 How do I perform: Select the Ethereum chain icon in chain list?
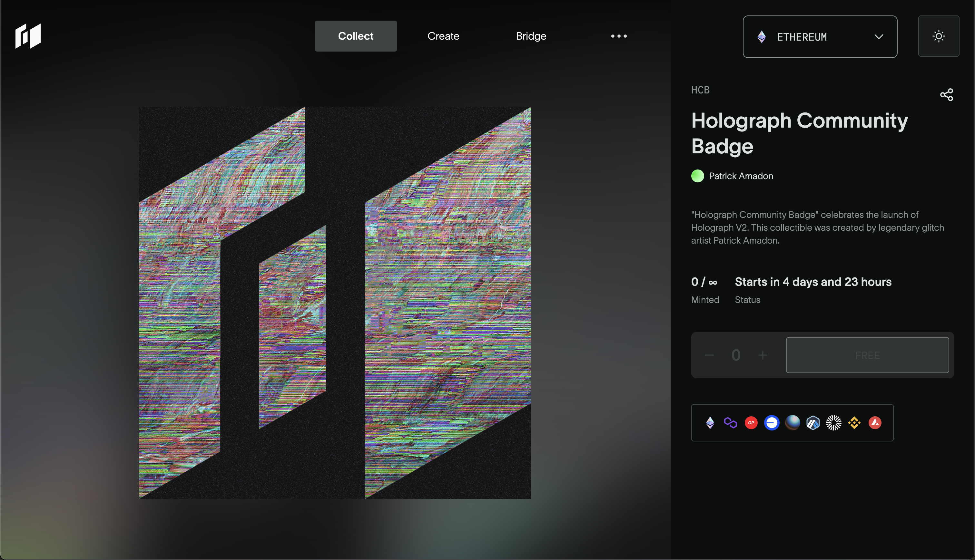[710, 423]
